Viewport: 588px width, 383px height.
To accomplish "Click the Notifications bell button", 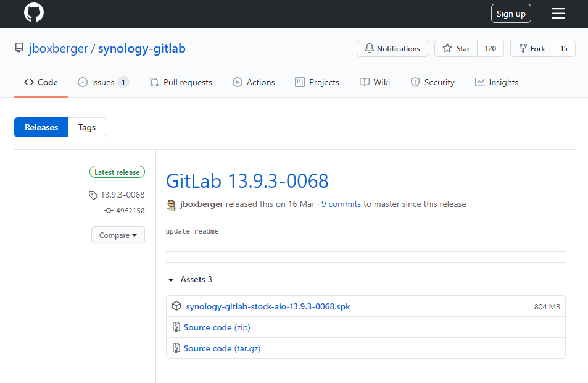I will (x=392, y=48).
